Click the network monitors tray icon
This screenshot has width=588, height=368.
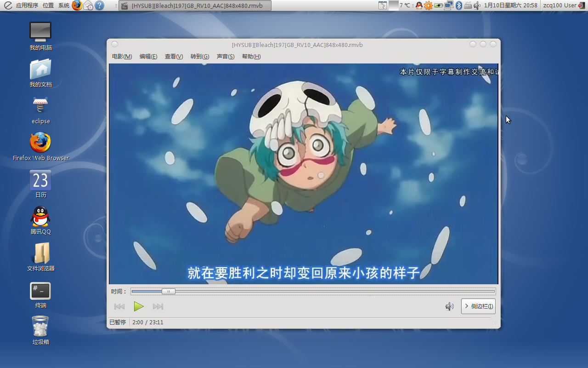point(449,6)
